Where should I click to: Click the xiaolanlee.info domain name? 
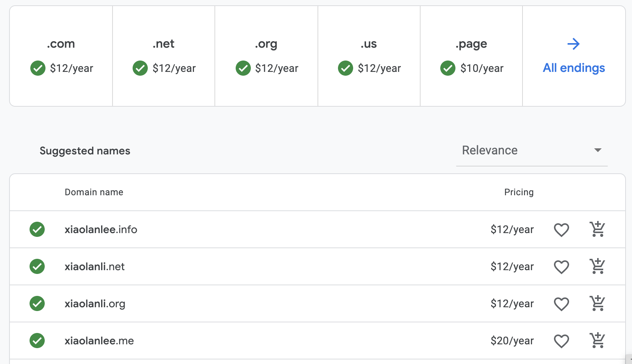[101, 230]
